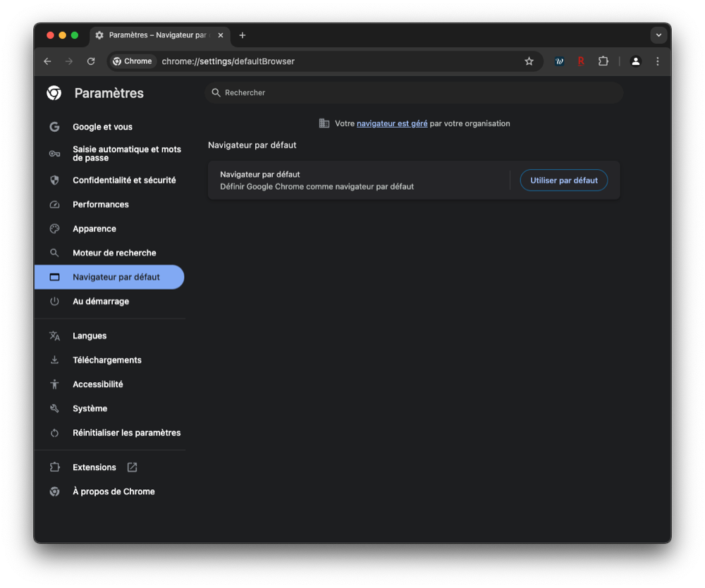Click the Chrome logo beside Paramètres
Screen dimensions: 705x588
coord(54,92)
